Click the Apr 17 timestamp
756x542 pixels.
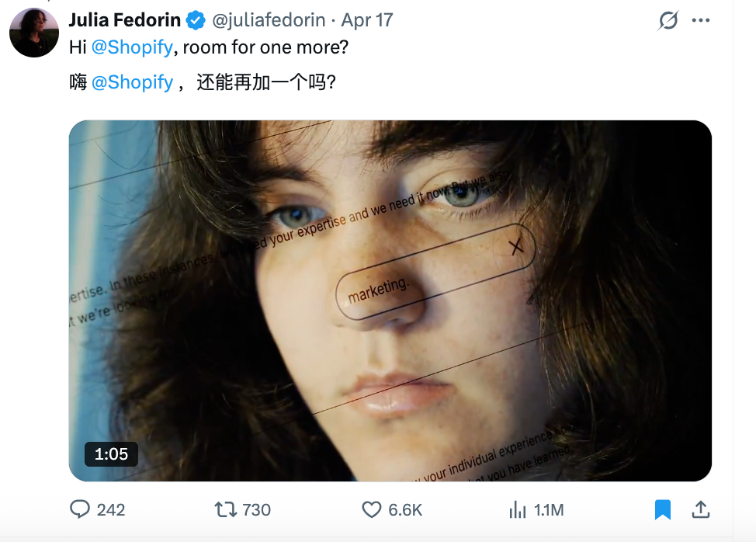[366, 20]
